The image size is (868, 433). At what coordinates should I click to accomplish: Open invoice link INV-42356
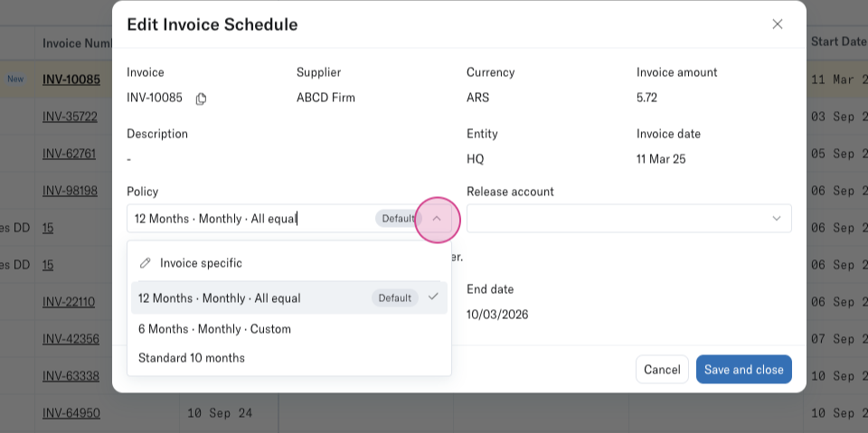[x=70, y=339]
